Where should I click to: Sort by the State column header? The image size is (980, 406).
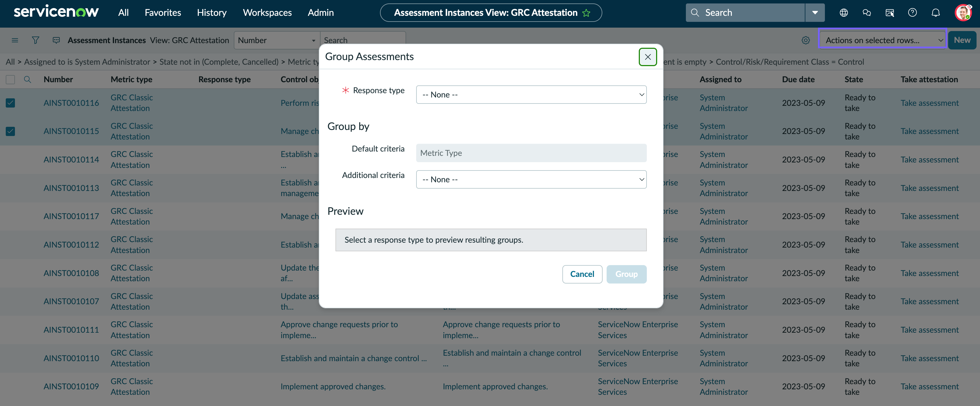pos(853,79)
